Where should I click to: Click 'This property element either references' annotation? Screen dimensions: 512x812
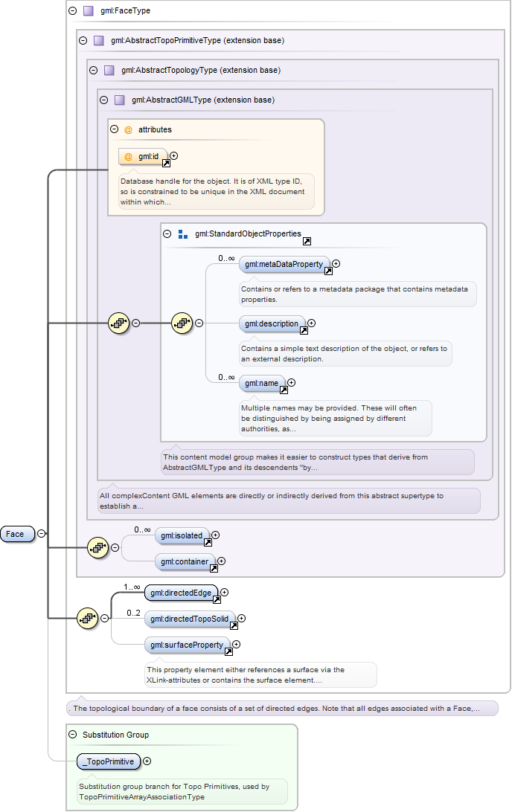[x=260, y=674]
